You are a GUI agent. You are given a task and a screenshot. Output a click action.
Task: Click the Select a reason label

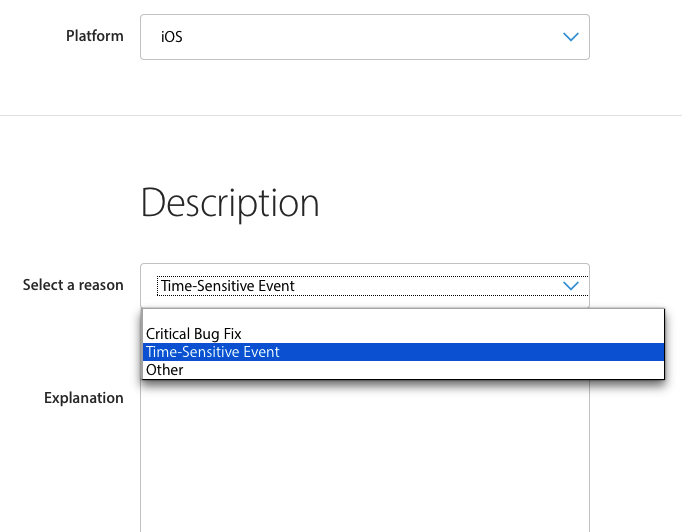click(73, 285)
